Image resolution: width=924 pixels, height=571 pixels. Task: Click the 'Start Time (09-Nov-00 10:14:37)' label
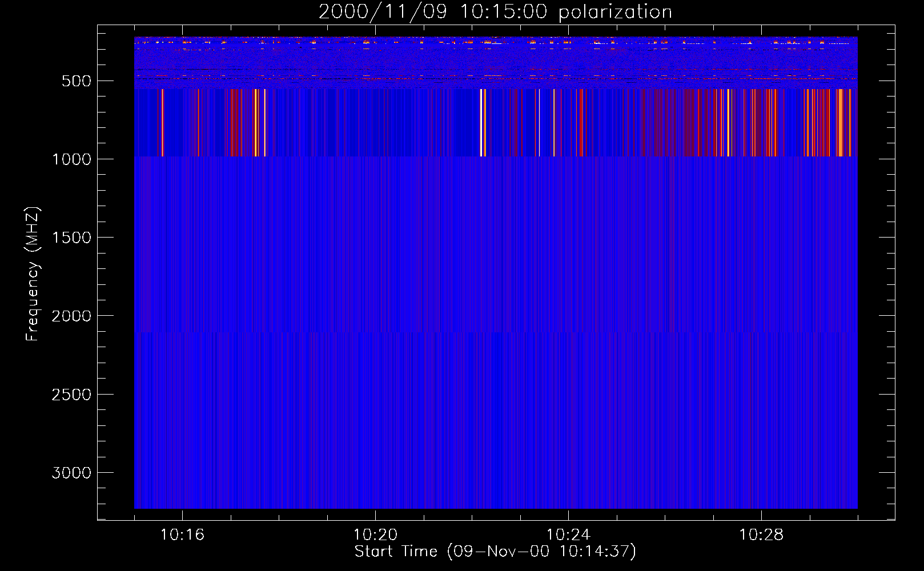tap(495, 552)
